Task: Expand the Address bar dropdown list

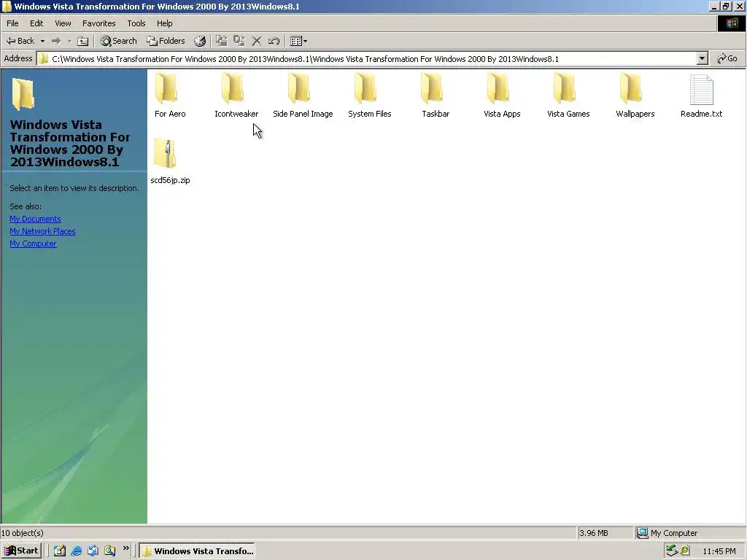Action: click(x=702, y=58)
